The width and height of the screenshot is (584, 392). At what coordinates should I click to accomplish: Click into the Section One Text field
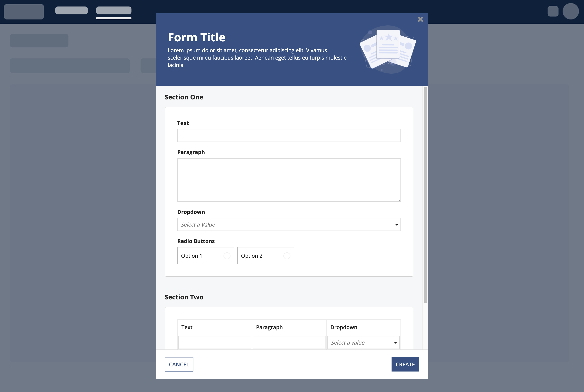pos(289,135)
